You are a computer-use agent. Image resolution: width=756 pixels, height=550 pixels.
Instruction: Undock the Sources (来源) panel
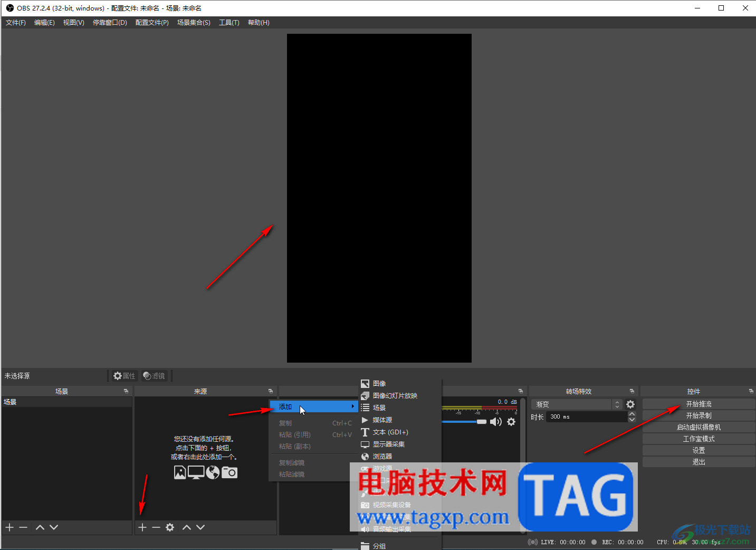coord(271,391)
